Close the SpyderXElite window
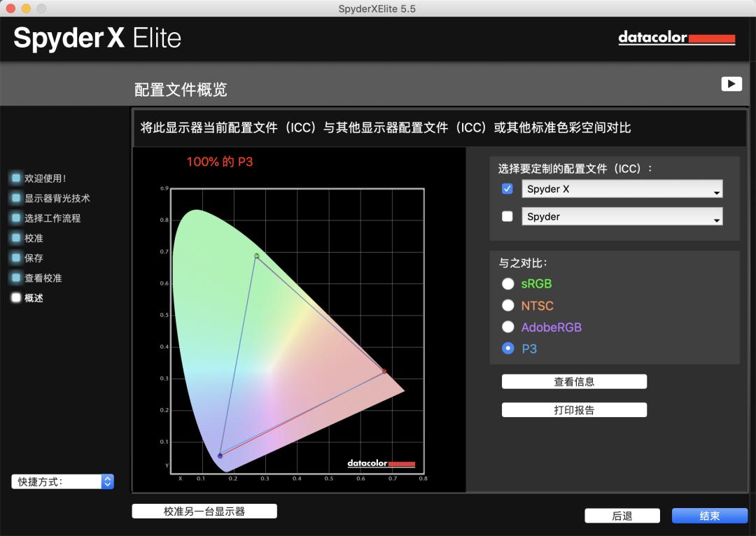 10,8
